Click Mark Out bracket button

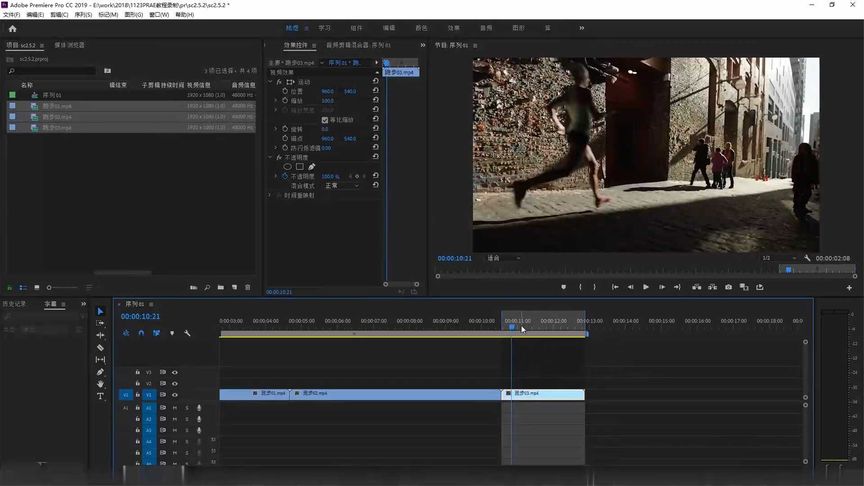point(595,287)
